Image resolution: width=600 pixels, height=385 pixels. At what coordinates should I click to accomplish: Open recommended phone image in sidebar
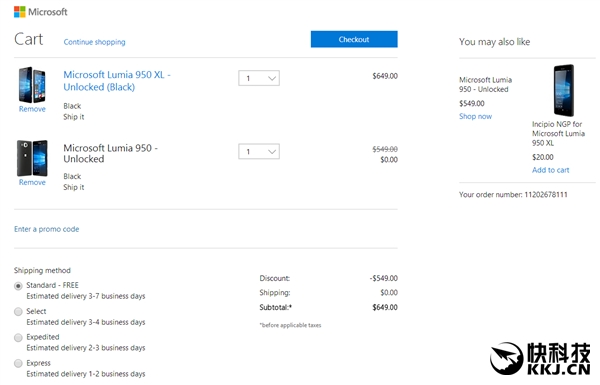(564, 90)
